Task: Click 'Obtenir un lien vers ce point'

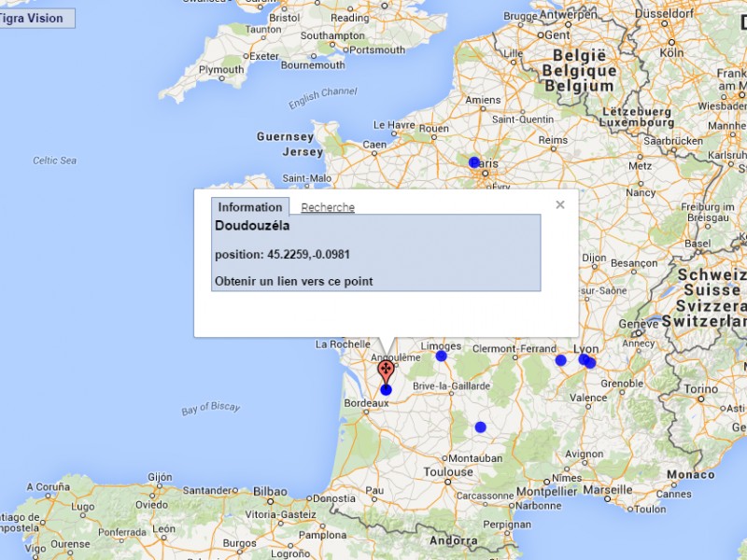Action: tap(293, 281)
